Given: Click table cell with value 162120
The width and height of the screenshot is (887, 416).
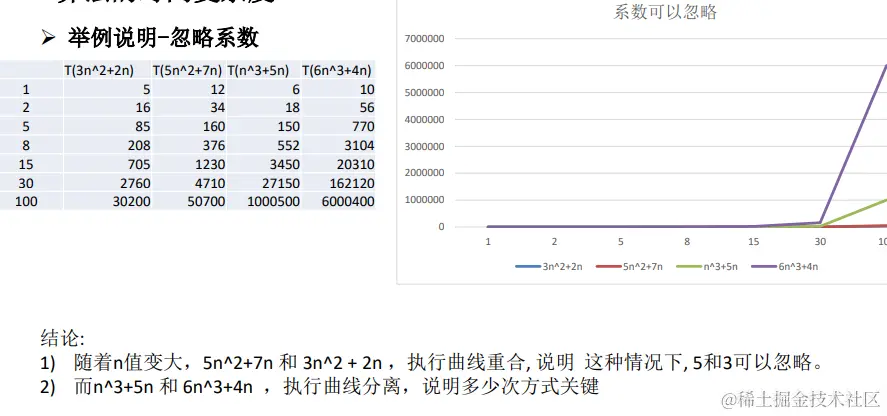Looking at the screenshot, I should (352, 183).
